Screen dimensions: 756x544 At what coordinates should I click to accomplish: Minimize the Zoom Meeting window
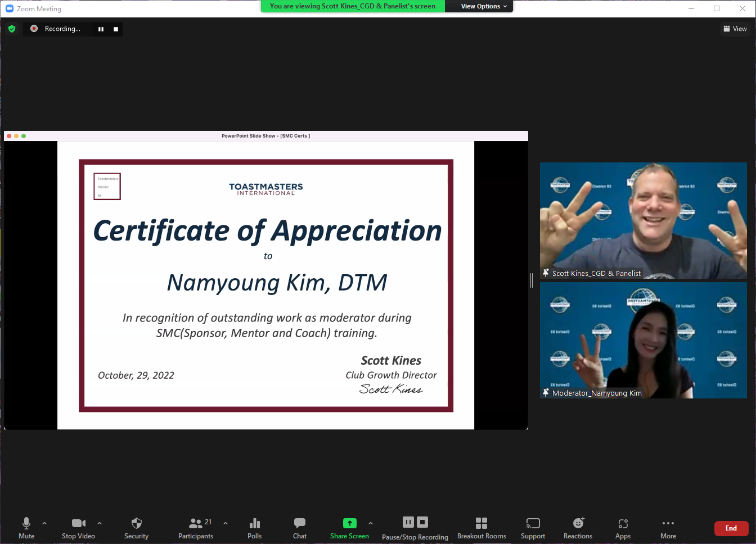(x=691, y=8)
